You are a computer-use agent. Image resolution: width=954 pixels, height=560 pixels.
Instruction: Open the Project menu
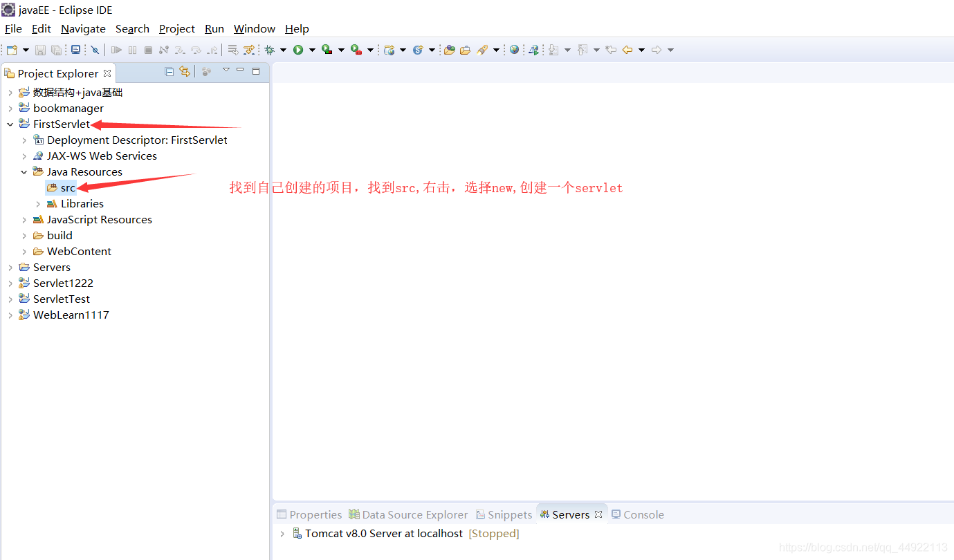coord(177,28)
